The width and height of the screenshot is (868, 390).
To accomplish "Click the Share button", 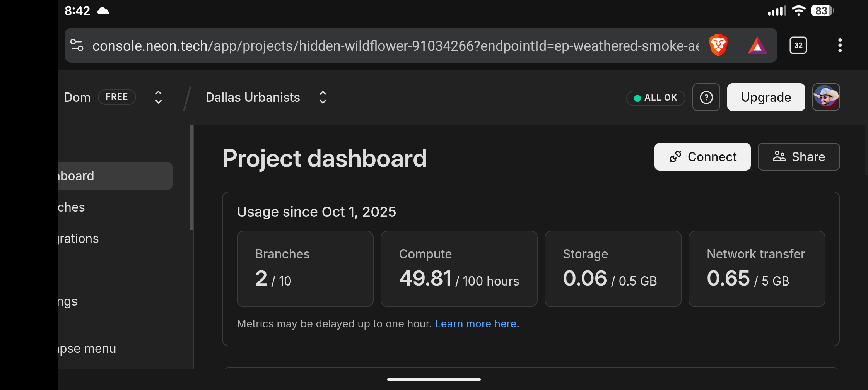I will [x=798, y=157].
